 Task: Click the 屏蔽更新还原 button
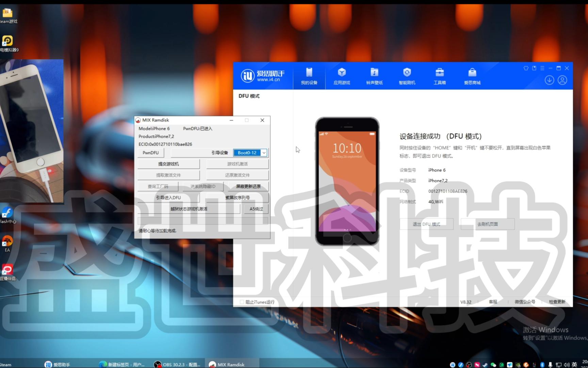click(x=248, y=186)
